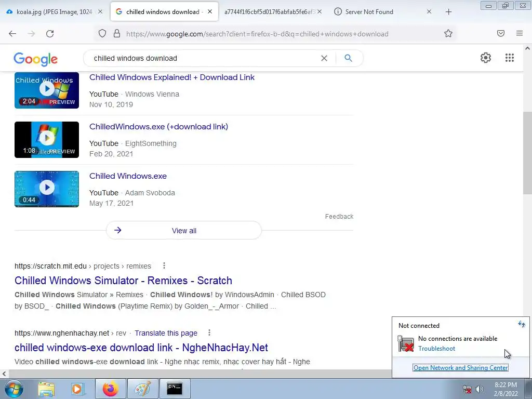Image resolution: width=532 pixels, height=399 pixels.
Task: Select the chilled windows download tab
Action: coord(164,12)
